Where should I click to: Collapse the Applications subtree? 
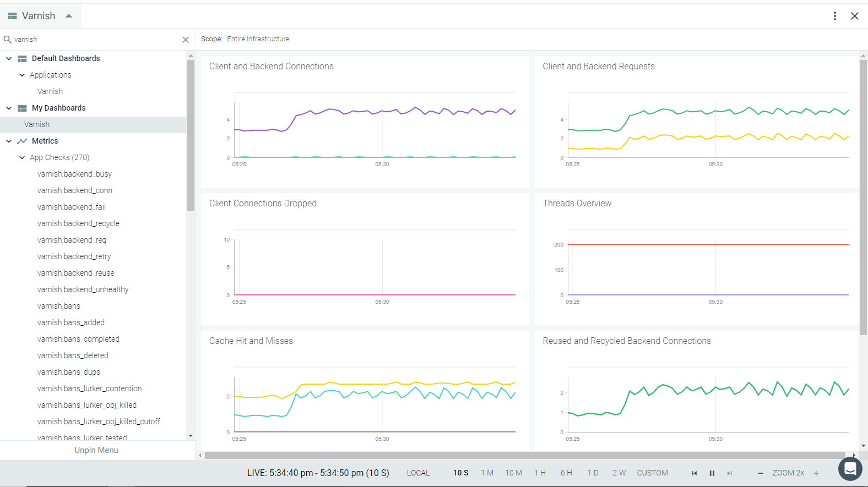pyautogui.click(x=22, y=75)
